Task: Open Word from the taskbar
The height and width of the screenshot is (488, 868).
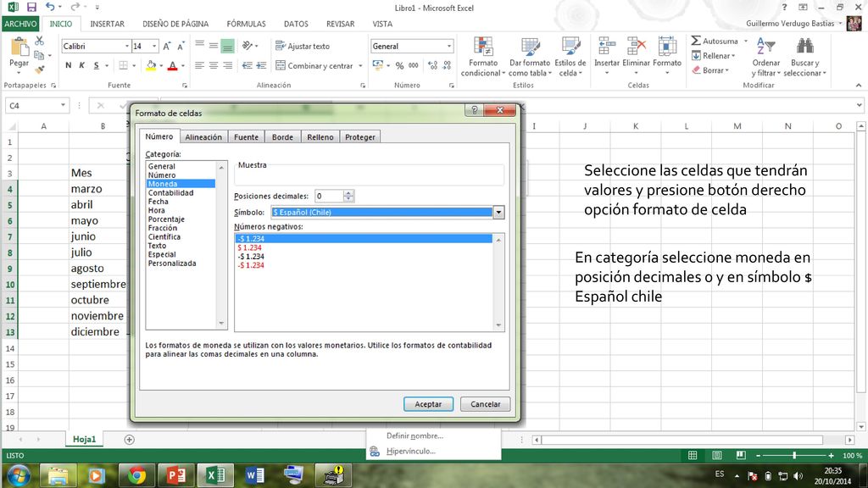Action: pyautogui.click(x=254, y=475)
